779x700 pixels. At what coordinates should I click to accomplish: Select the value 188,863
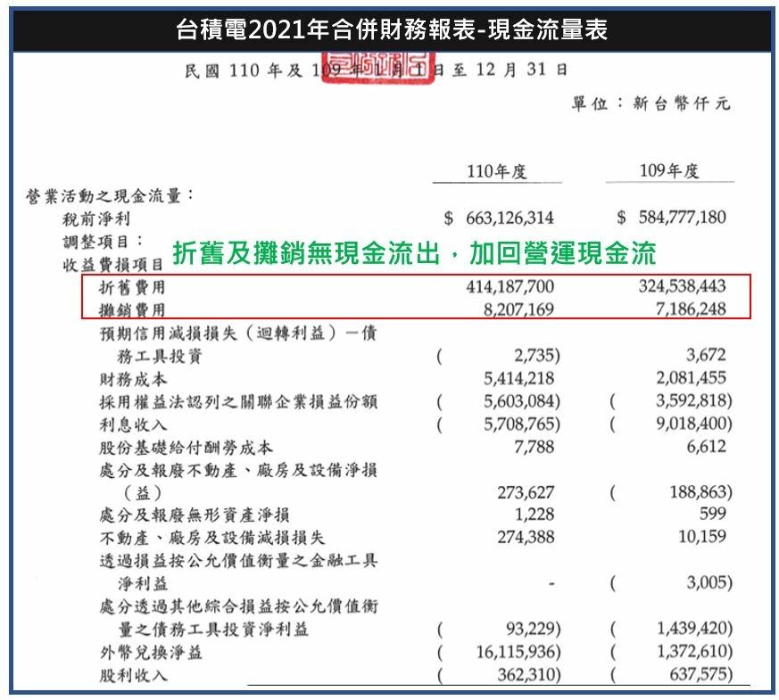pyautogui.click(x=698, y=492)
